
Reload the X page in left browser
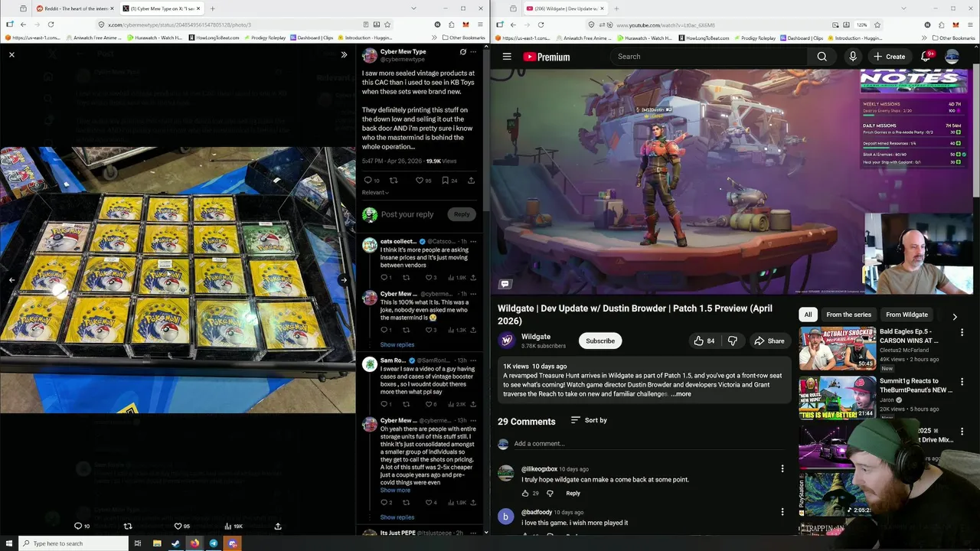click(x=51, y=24)
